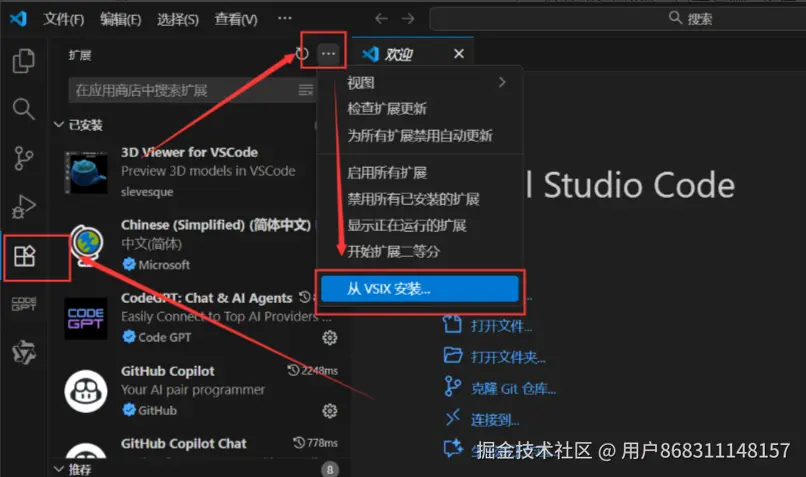Click the CodeGPT extension logo

coord(86,318)
